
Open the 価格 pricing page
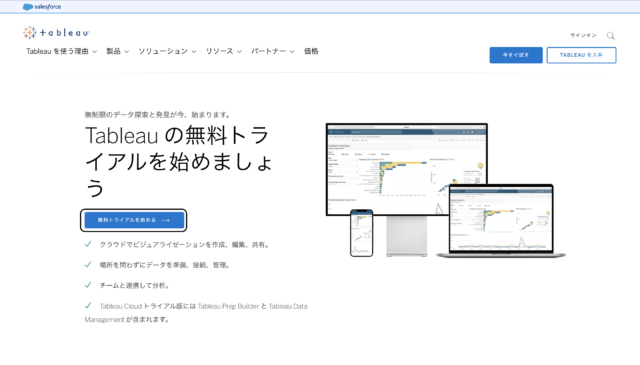click(x=311, y=51)
